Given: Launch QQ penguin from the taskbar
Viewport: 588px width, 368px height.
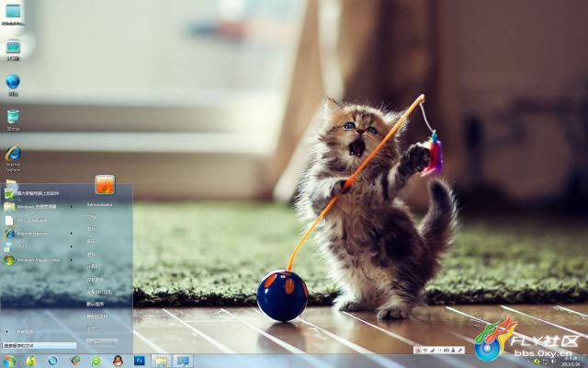Looking at the screenshot, I should pos(118,361).
